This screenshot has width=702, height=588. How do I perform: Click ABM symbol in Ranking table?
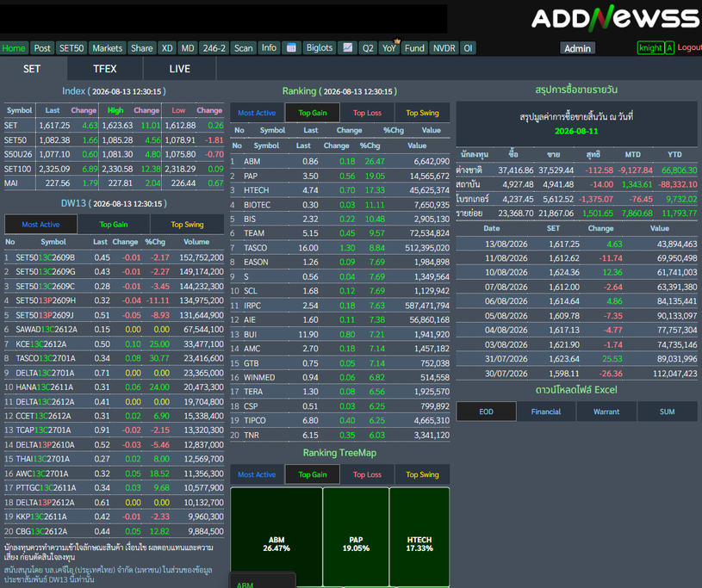point(252,161)
